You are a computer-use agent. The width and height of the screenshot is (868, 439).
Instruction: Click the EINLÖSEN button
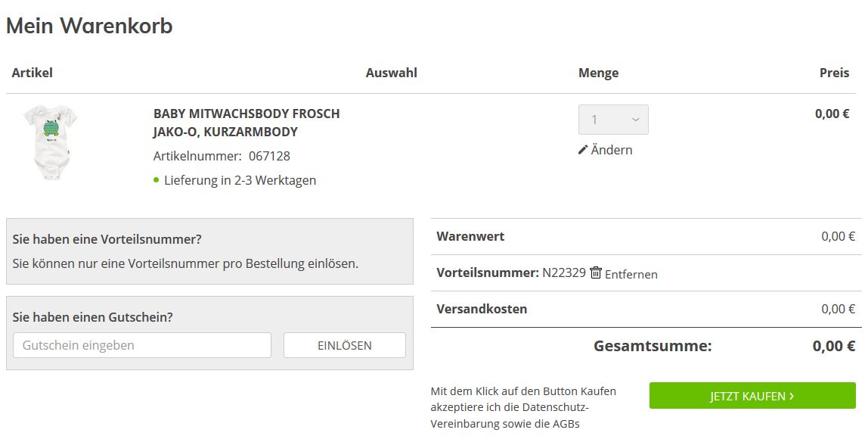344,345
